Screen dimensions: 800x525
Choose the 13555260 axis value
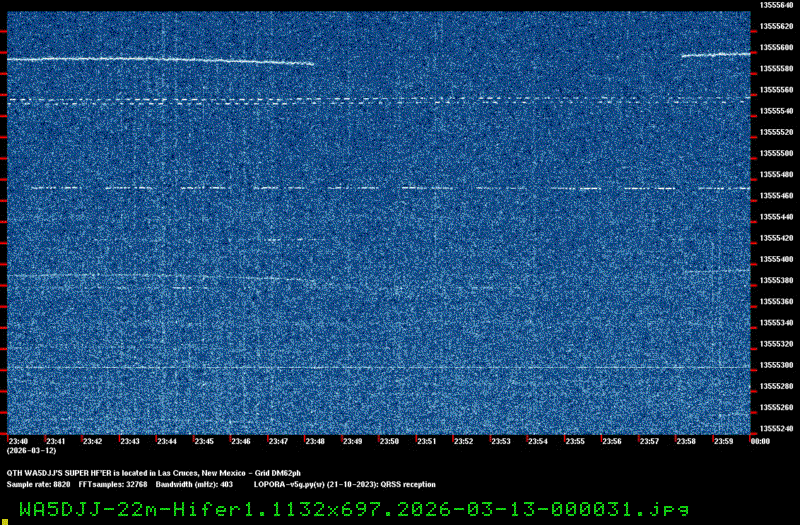tap(776, 408)
